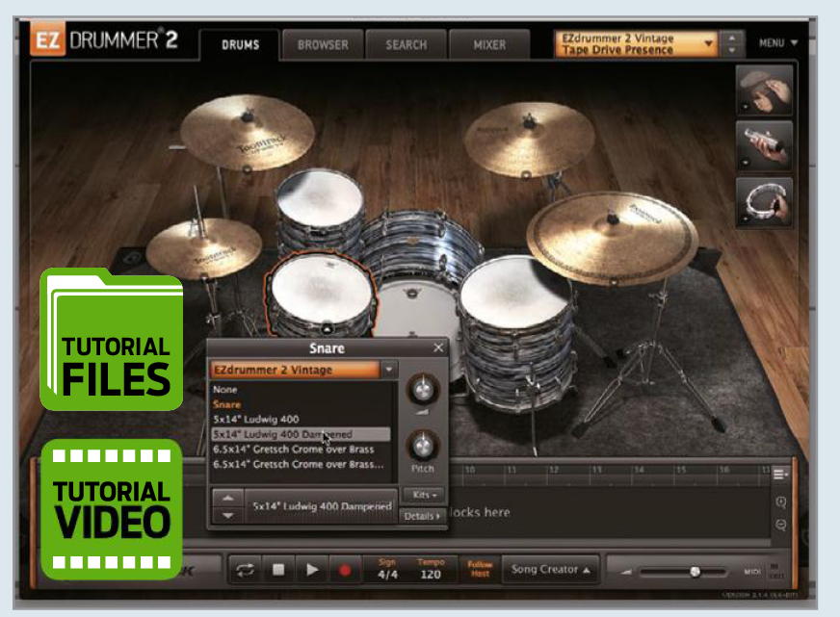Open the MENU dropdown

click(x=778, y=42)
